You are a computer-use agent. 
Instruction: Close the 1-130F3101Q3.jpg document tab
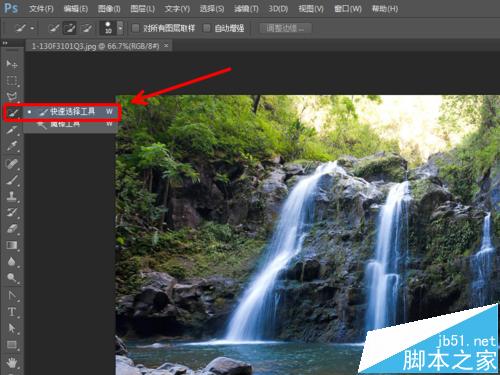[x=167, y=46]
